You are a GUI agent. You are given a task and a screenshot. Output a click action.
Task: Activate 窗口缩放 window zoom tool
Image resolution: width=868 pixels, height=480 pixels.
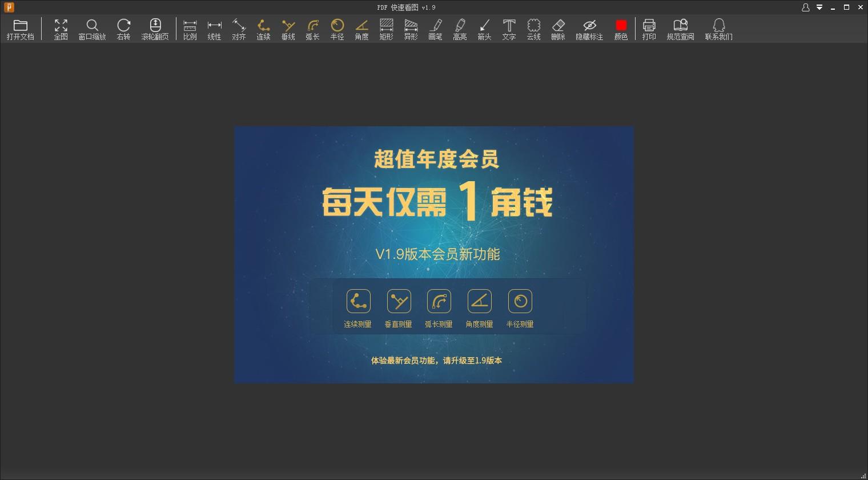(92, 30)
